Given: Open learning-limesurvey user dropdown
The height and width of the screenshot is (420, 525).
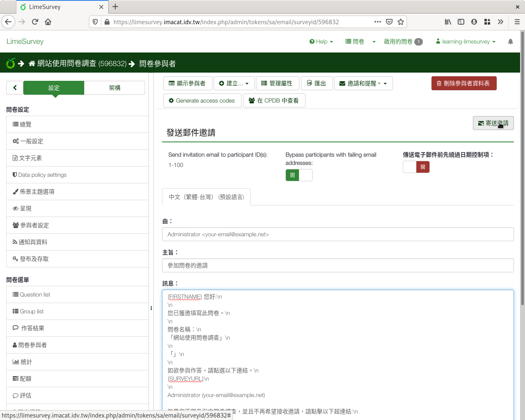Looking at the screenshot, I should tap(466, 41).
